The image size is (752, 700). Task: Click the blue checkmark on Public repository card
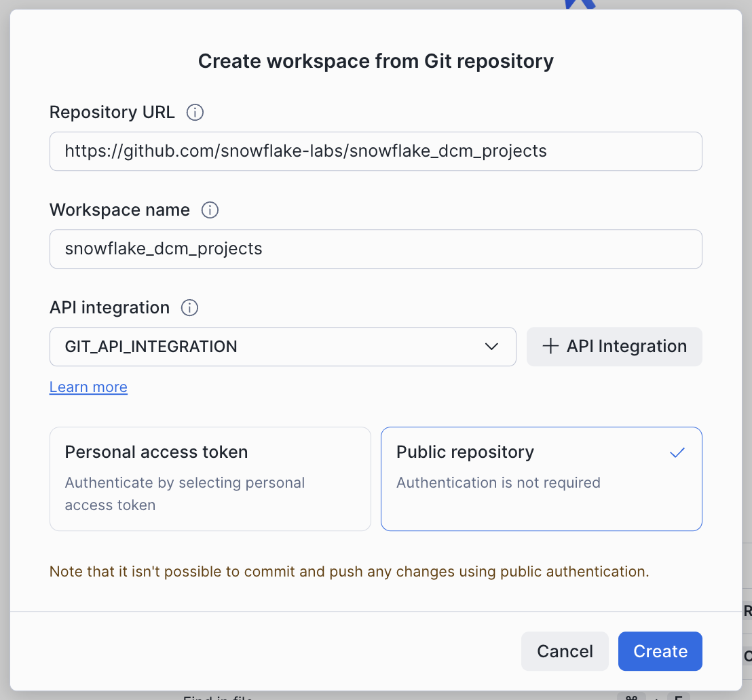point(677,452)
